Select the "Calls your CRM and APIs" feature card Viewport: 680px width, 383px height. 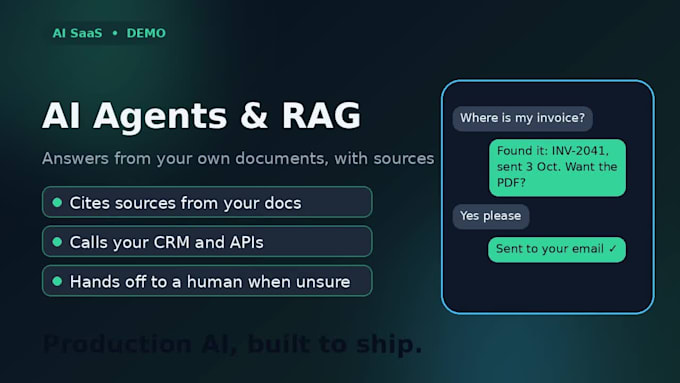(207, 242)
